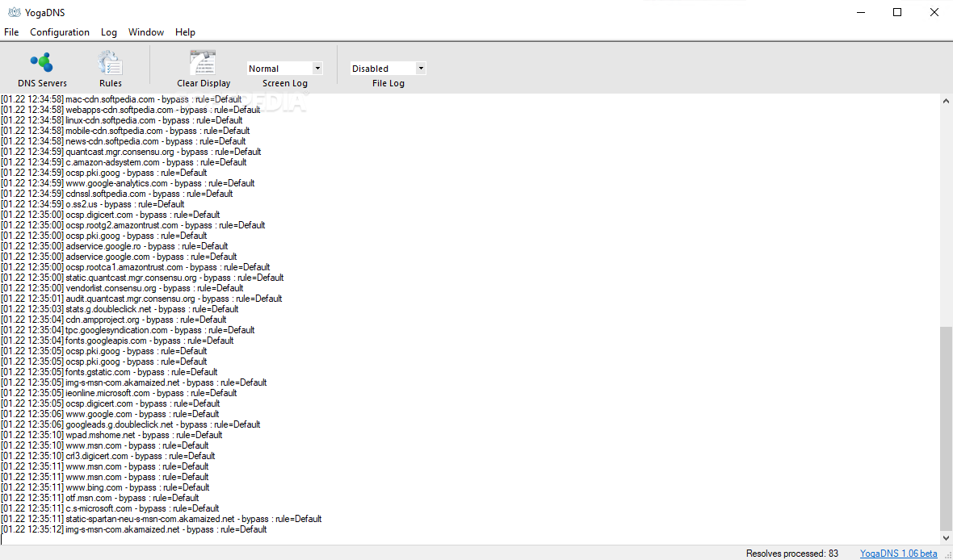
Task: Select the audit.quantcast.mgr.consensu.org log line
Action: (x=141, y=299)
